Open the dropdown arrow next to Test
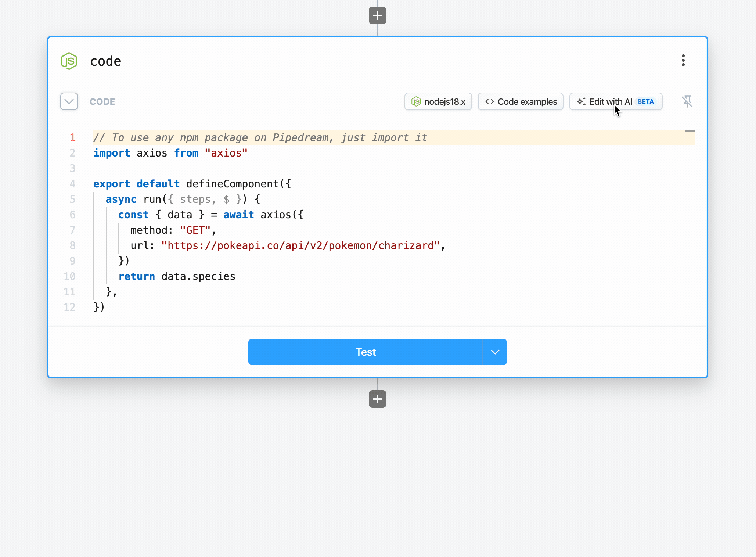The width and height of the screenshot is (756, 557). tap(495, 352)
